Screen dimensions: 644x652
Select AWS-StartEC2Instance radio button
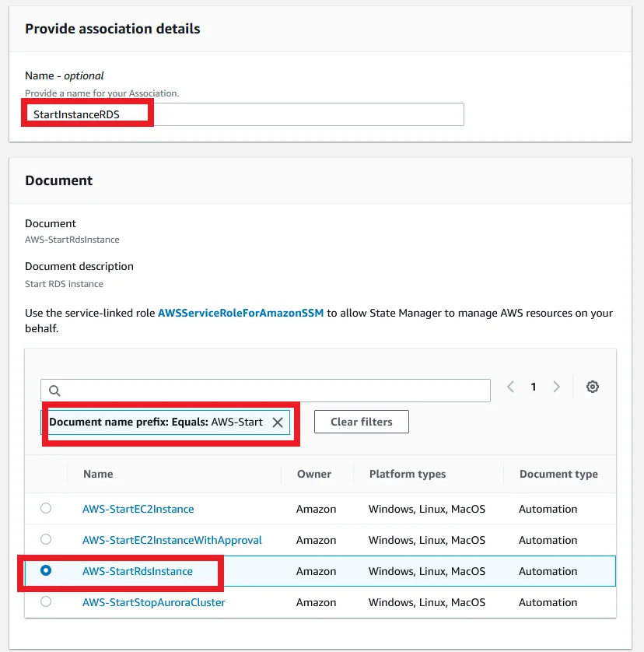46,508
